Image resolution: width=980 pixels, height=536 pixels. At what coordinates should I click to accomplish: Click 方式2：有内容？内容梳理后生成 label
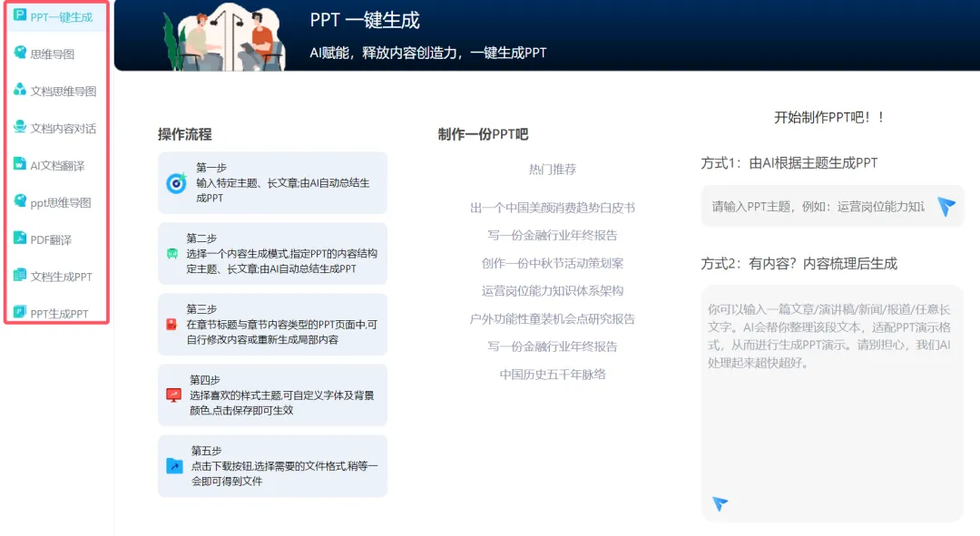point(799,264)
